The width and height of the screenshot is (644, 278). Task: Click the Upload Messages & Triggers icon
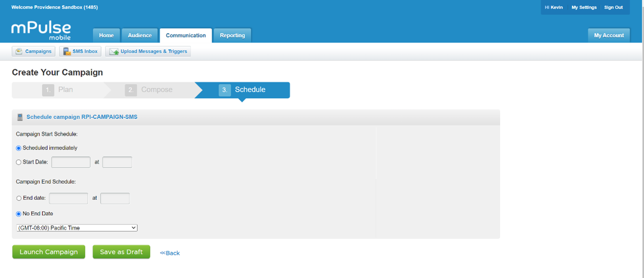pyautogui.click(x=114, y=52)
